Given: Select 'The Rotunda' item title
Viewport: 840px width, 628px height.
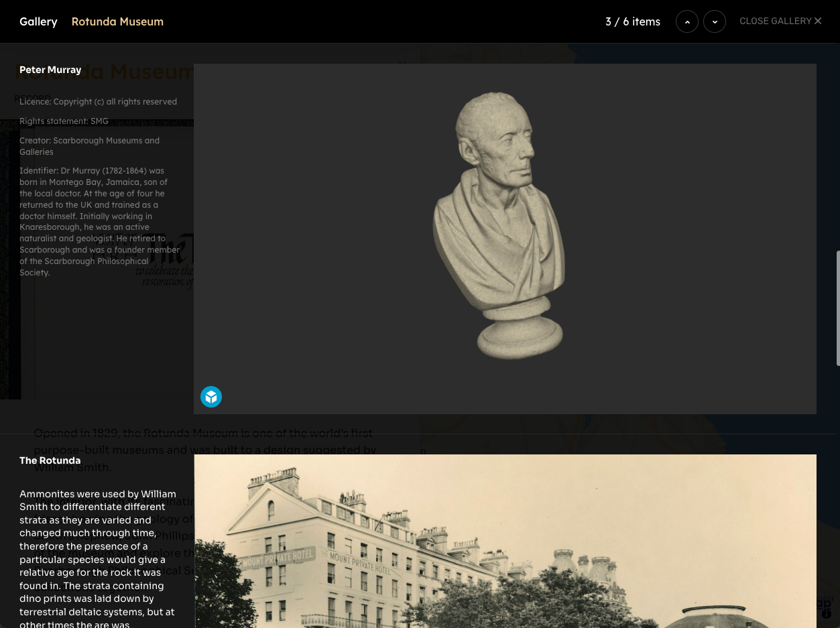Looking at the screenshot, I should (50, 460).
